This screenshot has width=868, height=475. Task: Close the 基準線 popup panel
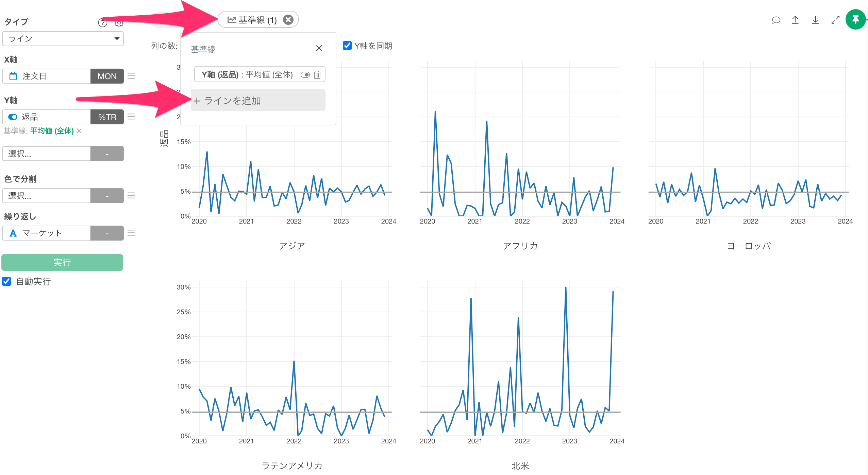(319, 48)
